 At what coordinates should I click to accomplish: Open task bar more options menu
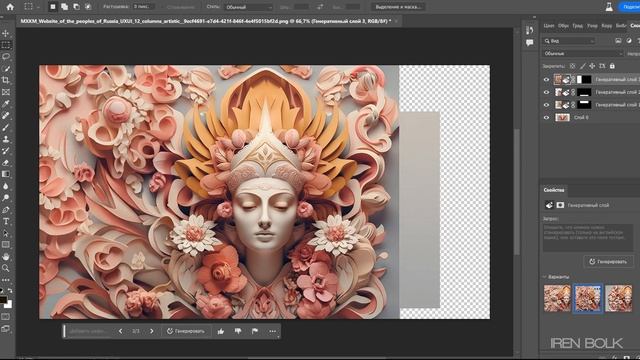tap(273, 331)
